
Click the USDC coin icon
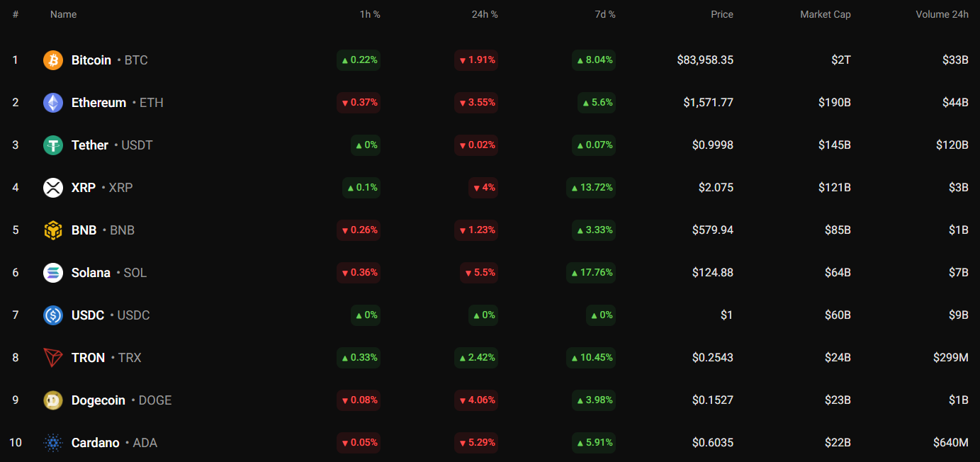tap(53, 315)
